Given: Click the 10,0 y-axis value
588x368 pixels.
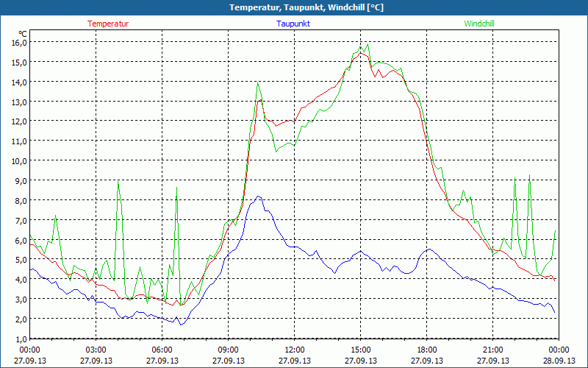Looking at the screenshot, I should (x=19, y=161).
